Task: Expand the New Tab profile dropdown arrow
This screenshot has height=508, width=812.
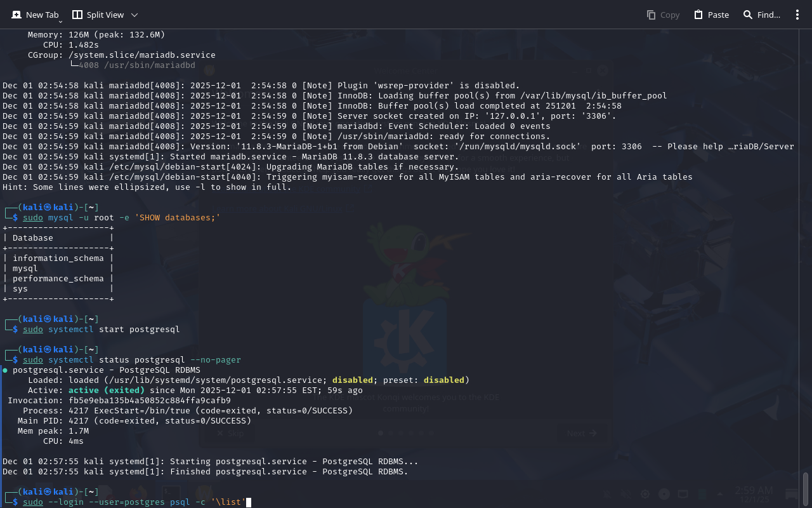Action: [61, 21]
